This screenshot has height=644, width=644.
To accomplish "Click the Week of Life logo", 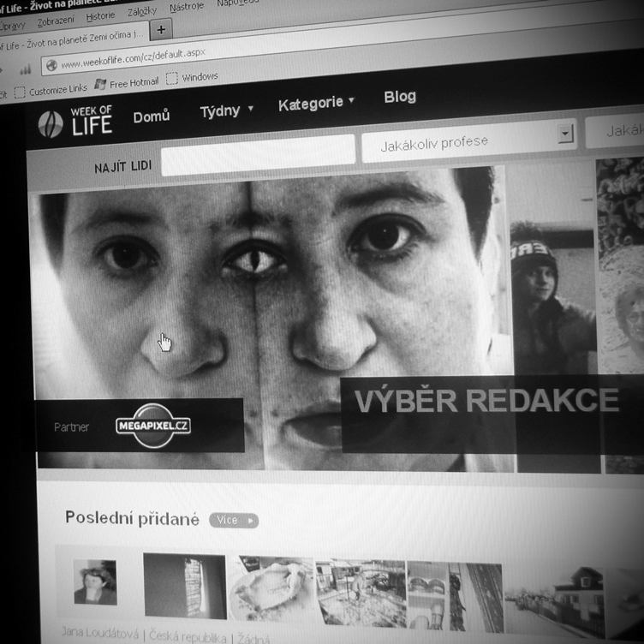I will (75, 122).
